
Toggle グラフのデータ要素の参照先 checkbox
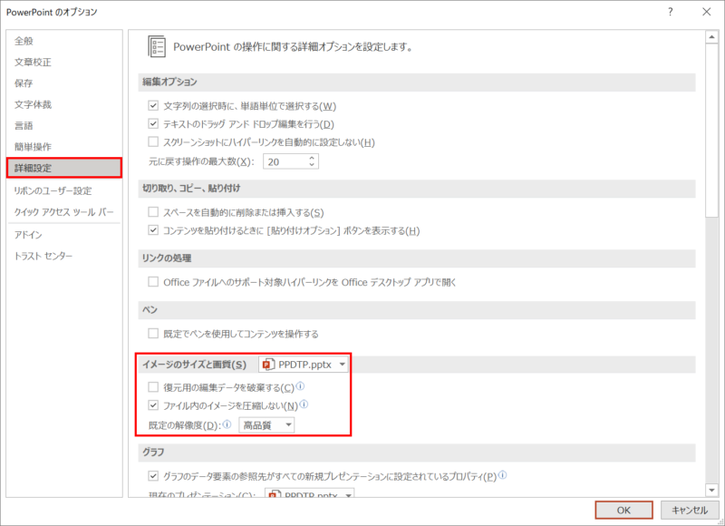click(x=153, y=476)
